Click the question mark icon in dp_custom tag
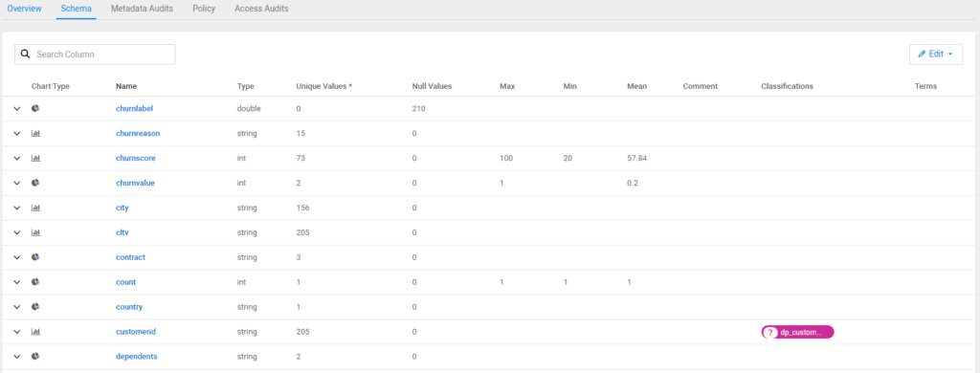The width and height of the screenshot is (980, 373). 770,333
